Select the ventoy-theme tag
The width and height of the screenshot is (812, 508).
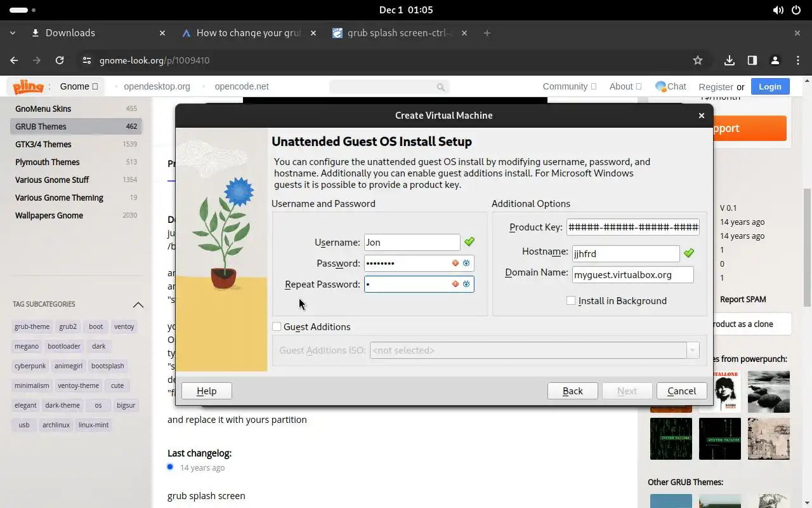78,385
